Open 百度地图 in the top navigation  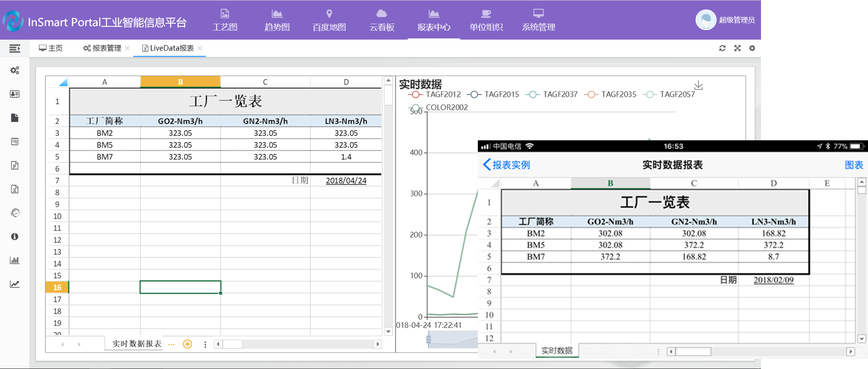tap(329, 20)
